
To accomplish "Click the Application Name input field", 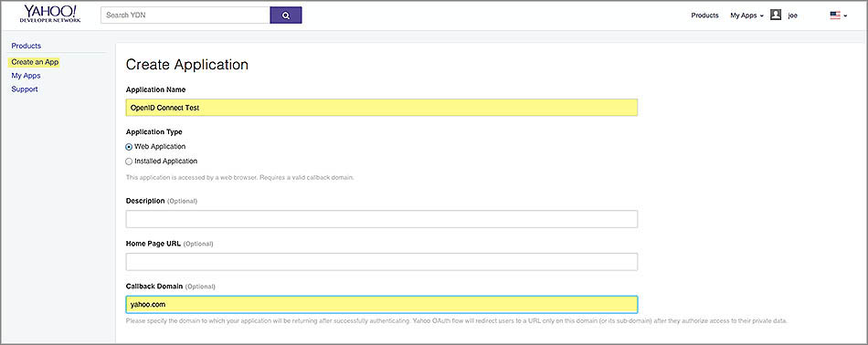I will click(x=381, y=108).
